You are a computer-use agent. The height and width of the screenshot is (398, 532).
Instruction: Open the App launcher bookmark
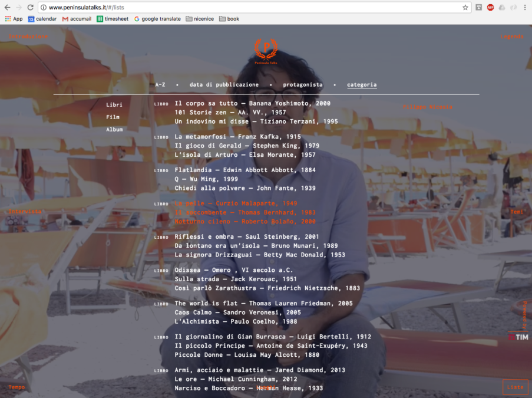pyautogui.click(x=14, y=19)
